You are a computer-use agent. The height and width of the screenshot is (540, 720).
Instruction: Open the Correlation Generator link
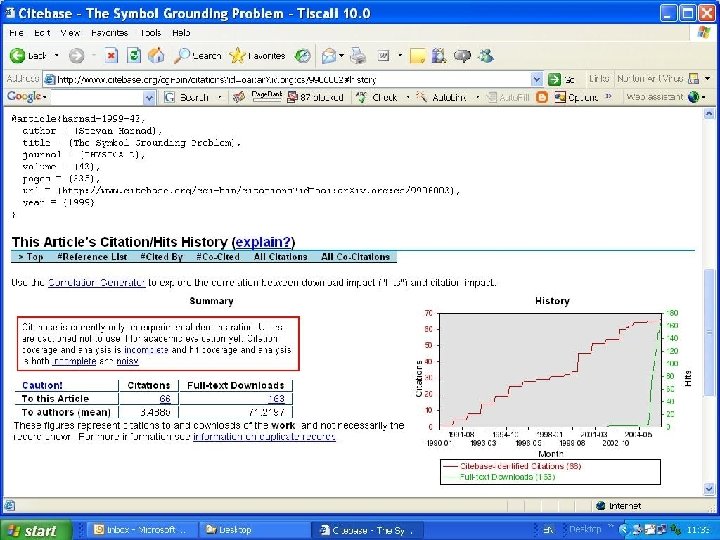pyautogui.click(x=97, y=282)
